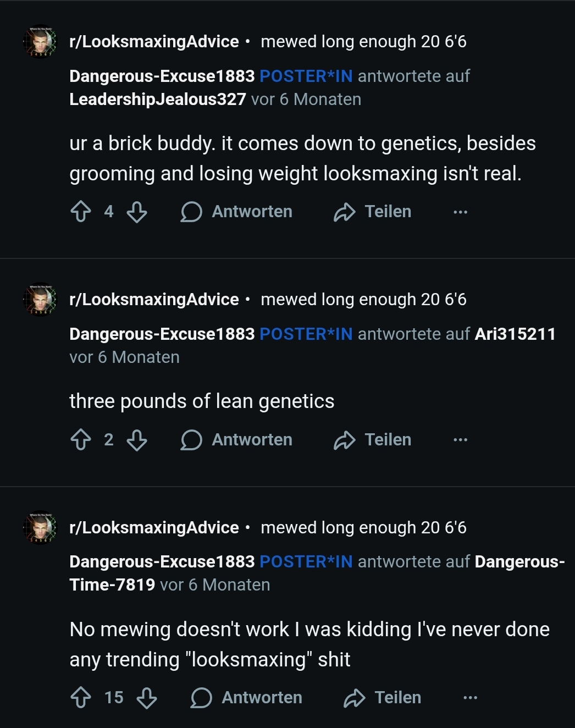
Task: Reply via Antworten on the first comment
Action: (x=237, y=212)
